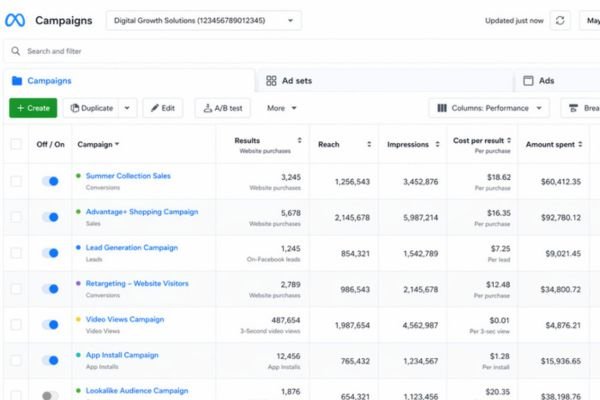Switch to the Ads tab

[558, 81]
